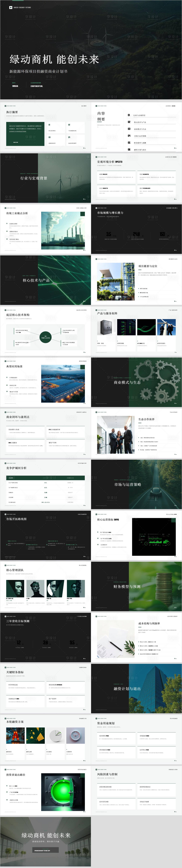Open the 成本结构与利润率 slide
The image size is (182, 868).
pyautogui.click(x=136, y=638)
